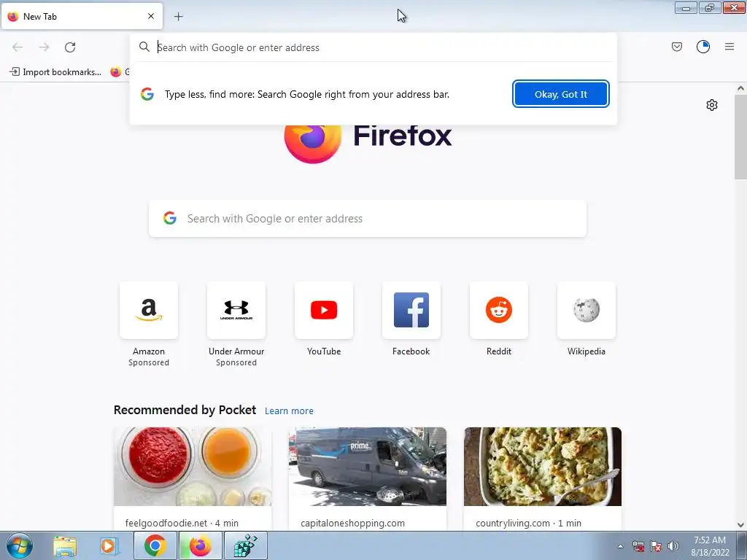747x560 pixels.
Task: Open the taskbar clock 7:52 AM
Action: (710, 546)
